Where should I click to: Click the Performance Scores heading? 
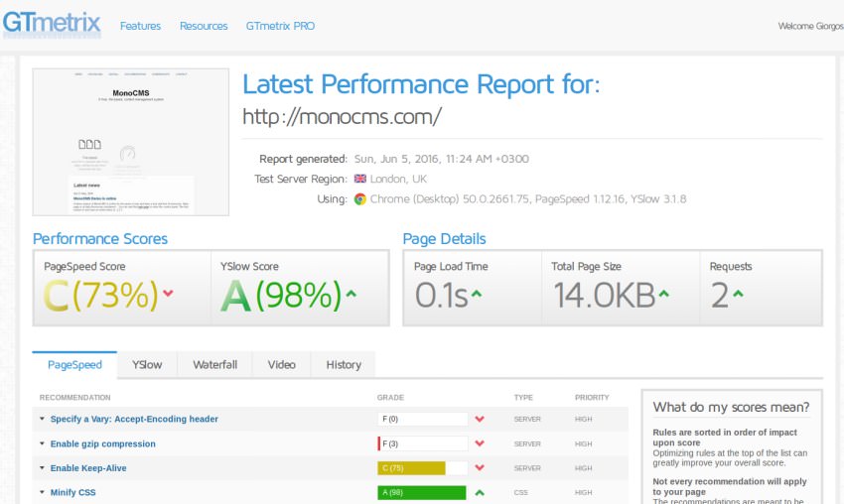pos(100,239)
